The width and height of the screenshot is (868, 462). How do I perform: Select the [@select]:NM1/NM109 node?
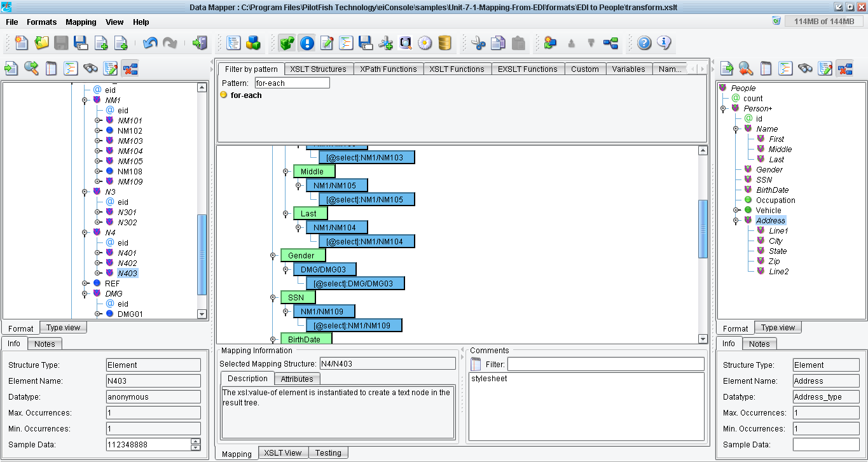pyautogui.click(x=354, y=325)
